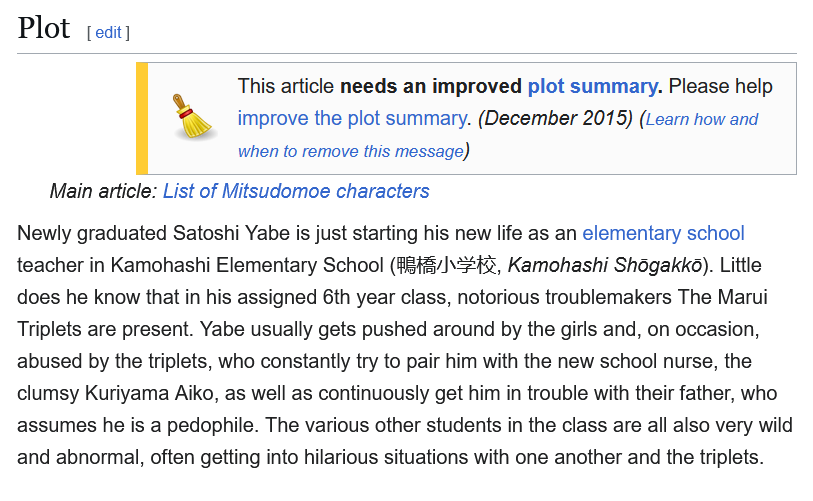Click the "Please help" text in the notice

[720, 86]
